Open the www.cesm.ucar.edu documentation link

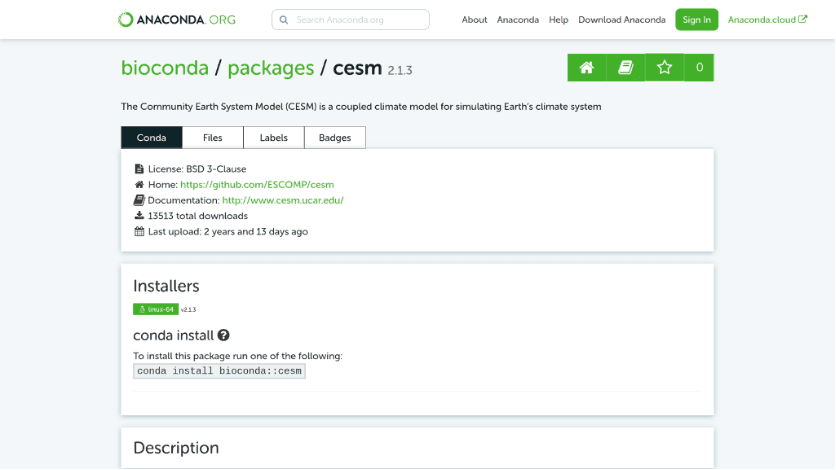[x=283, y=200]
